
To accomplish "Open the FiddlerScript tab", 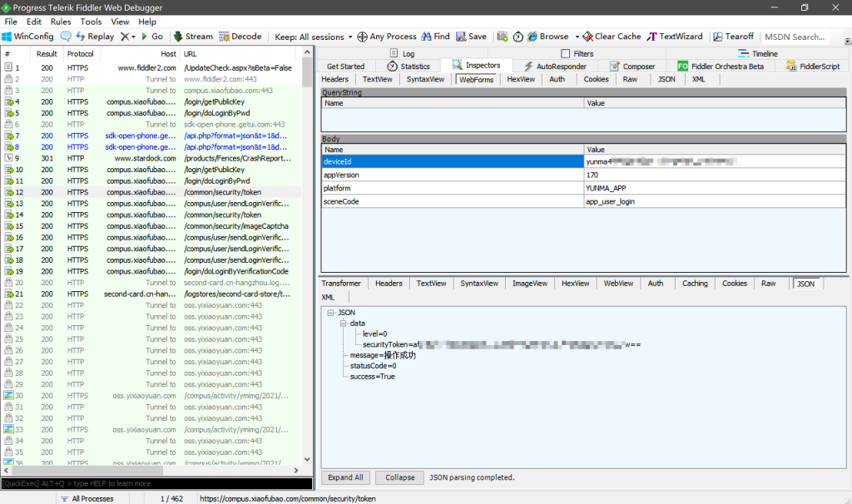I will (813, 67).
